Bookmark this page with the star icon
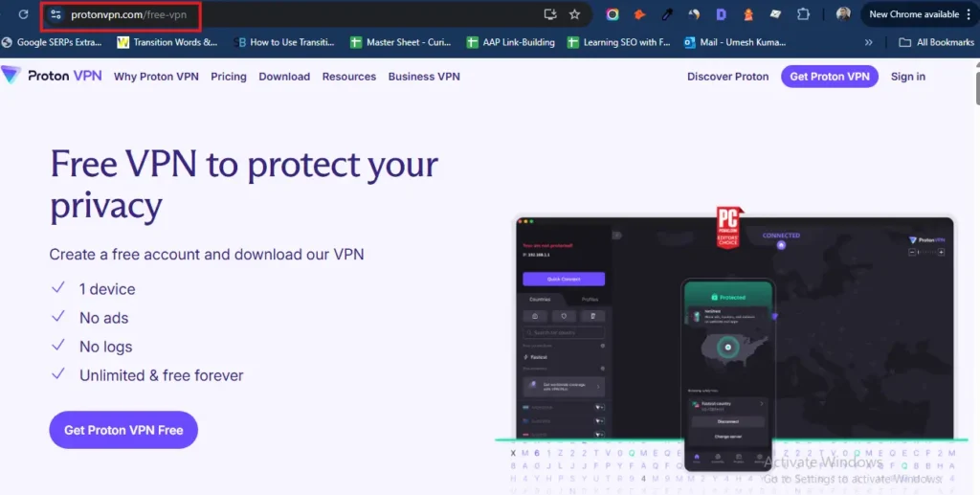The height and width of the screenshot is (495, 980). point(574,14)
